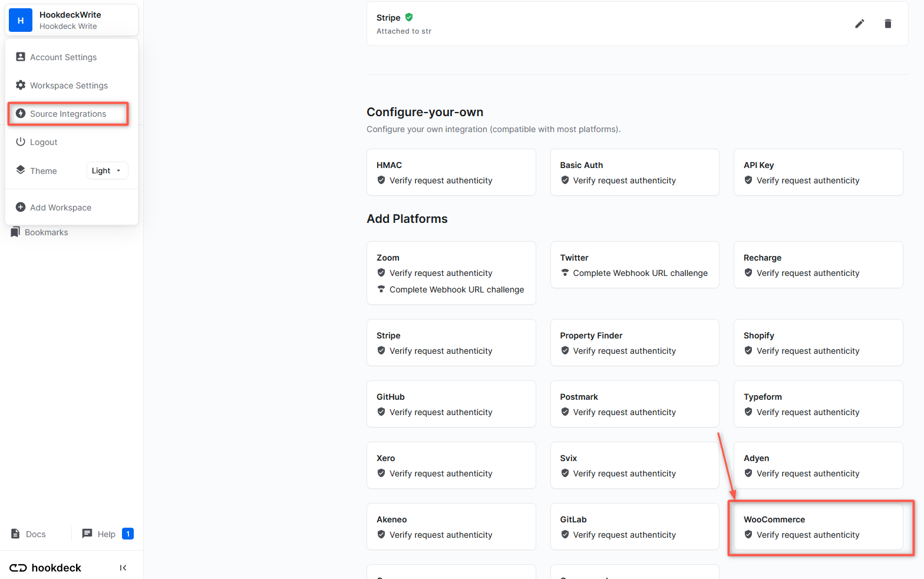Image resolution: width=924 pixels, height=579 pixels.
Task: Click the Help chat bubble icon
Action: (87, 534)
